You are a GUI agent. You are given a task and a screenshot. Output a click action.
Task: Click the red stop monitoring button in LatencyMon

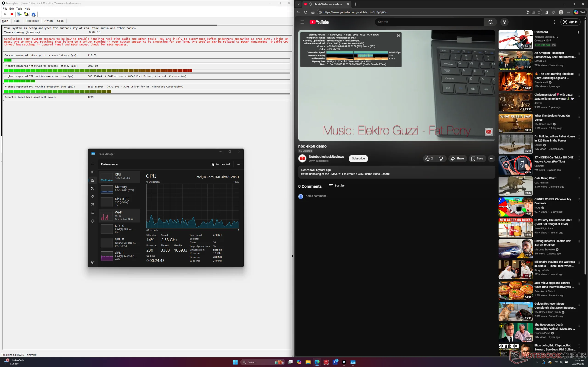tap(12, 14)
